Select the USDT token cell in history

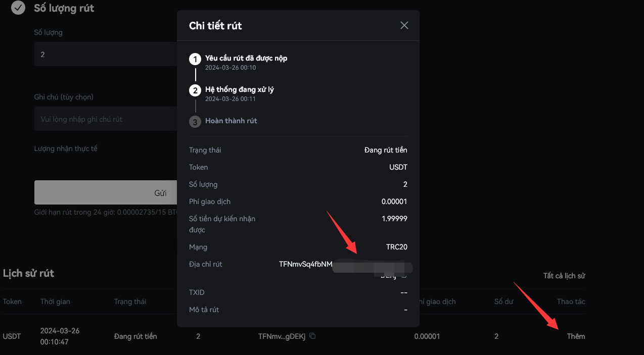coord(12,336)
